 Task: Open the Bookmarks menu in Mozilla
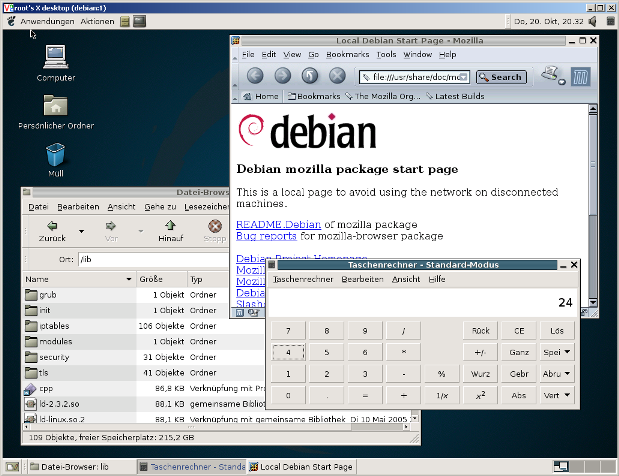coord(347,54)
